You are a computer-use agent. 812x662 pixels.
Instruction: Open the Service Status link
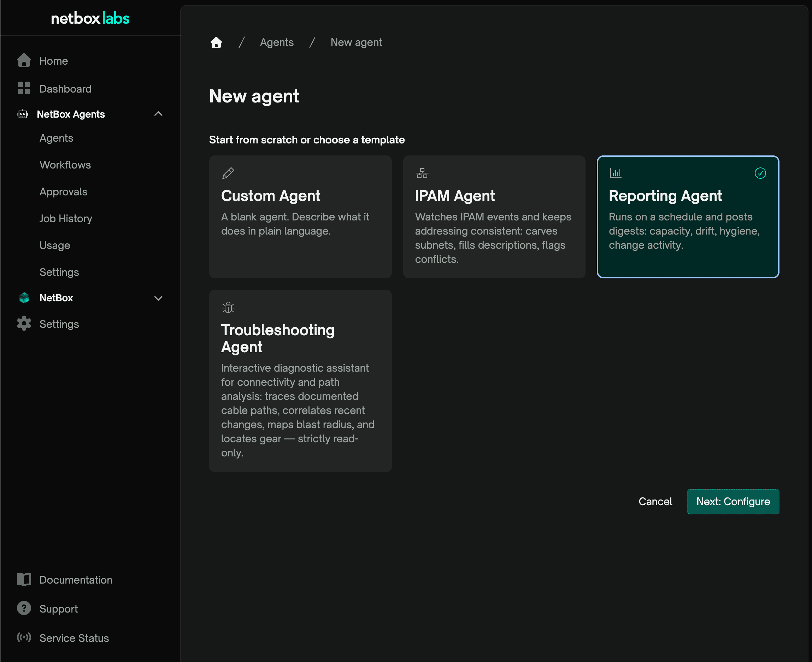click(x=74, y=638)
